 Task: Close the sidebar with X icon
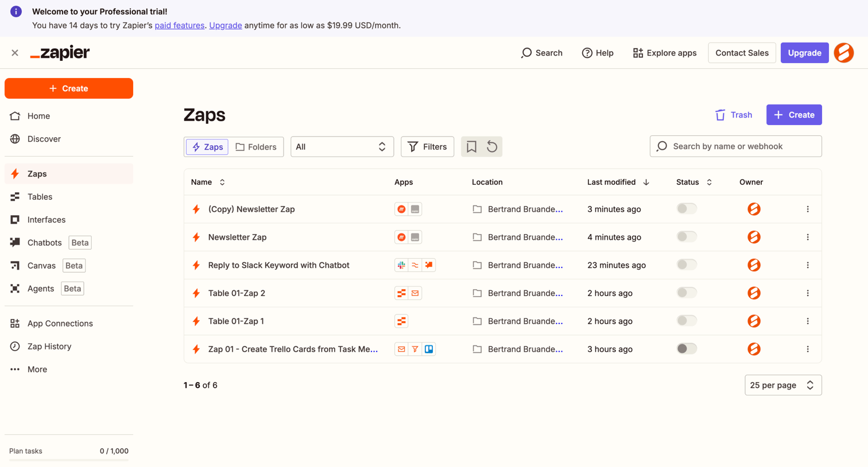click(x=15, y=53)
